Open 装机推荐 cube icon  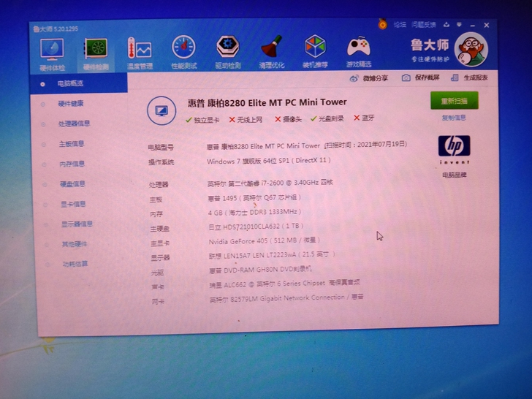tap(315, 51)
